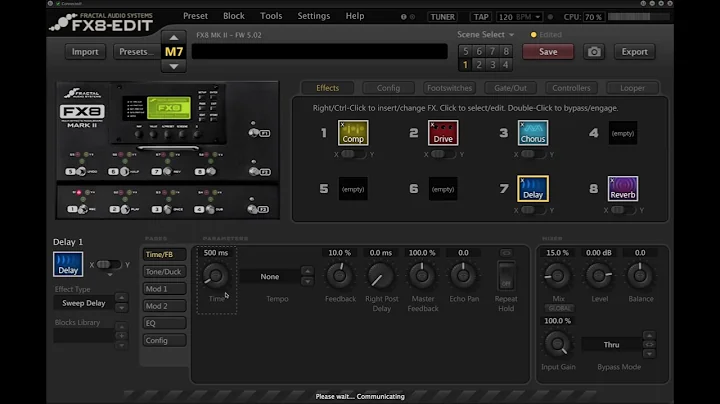The height and width of the screenshot is (404, 720).
Task: Click the FX8 Mark II hardware image
Action: (168, 150)
